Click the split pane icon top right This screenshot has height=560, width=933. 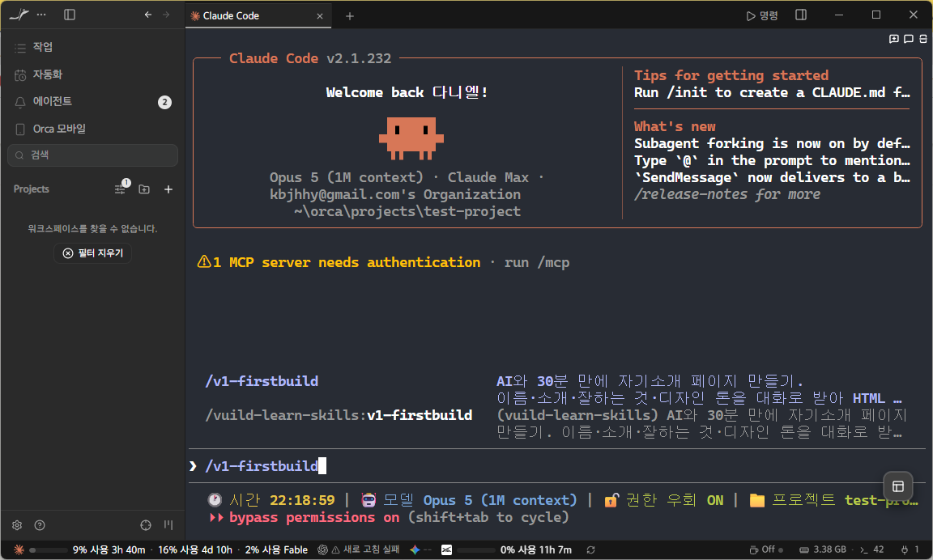[x=923, y=39]
